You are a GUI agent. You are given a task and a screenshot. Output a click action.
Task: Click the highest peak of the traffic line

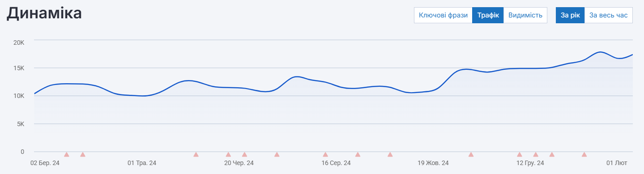pyautogui.click(x=600, y=52)
